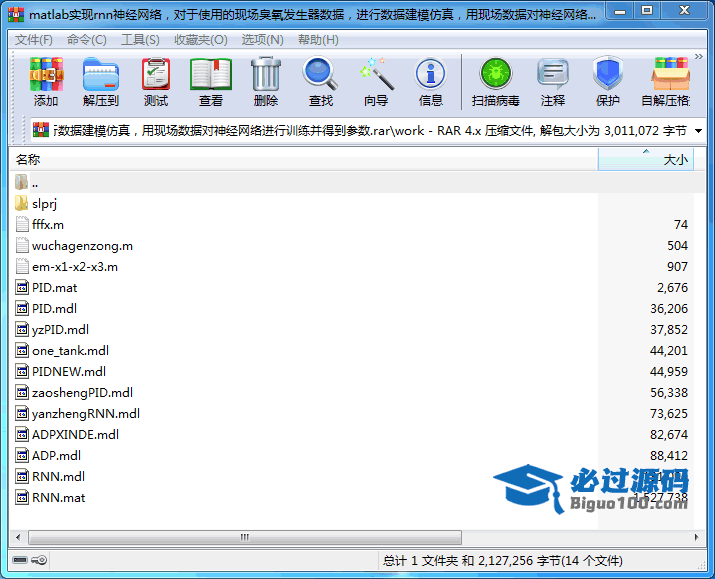Screen dimensions: 715x579
Task: Click the scroll left arrow
Action: point(18,537)
